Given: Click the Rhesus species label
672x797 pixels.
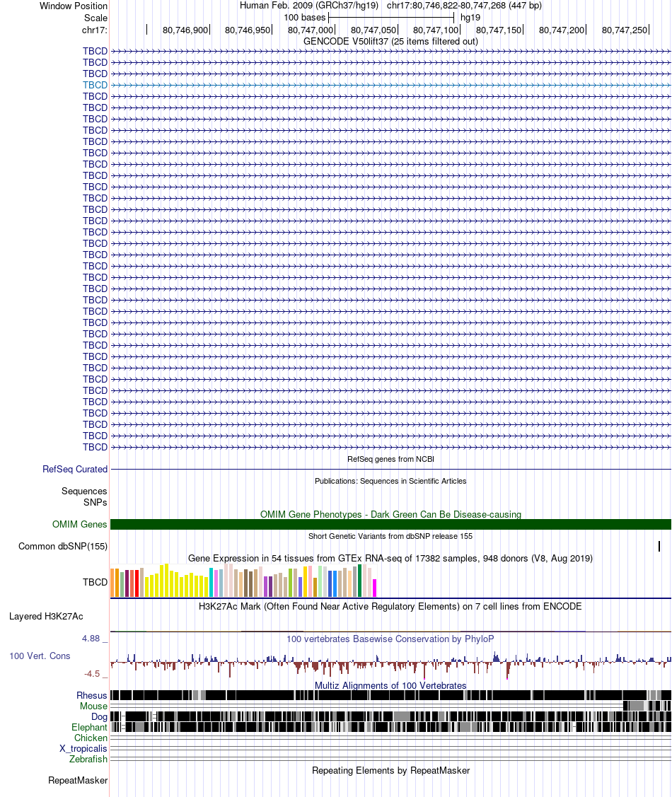Looking at the screenshot, I should pos(92,695).
